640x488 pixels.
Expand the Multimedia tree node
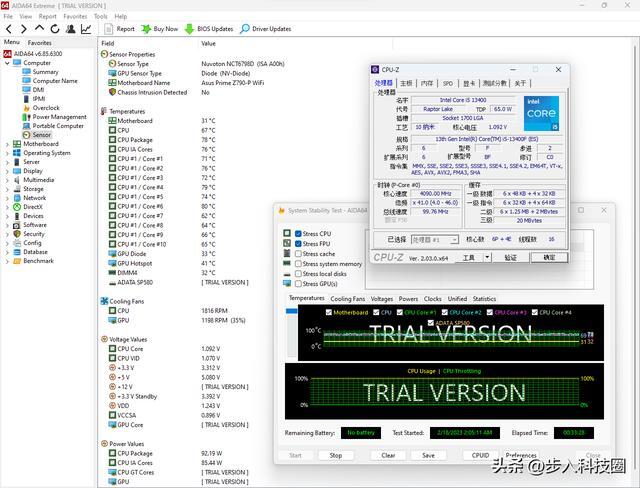point(7,180)
